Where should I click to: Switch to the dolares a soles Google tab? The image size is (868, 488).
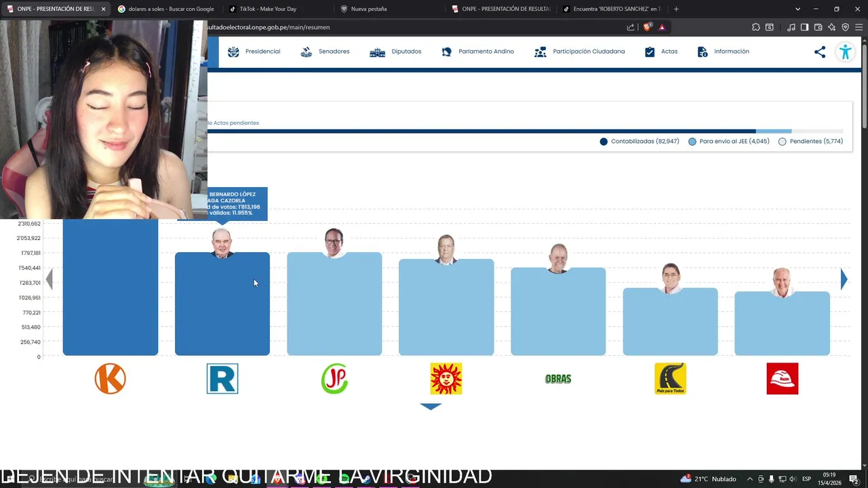pyautogui.click(x=165, y=9)
